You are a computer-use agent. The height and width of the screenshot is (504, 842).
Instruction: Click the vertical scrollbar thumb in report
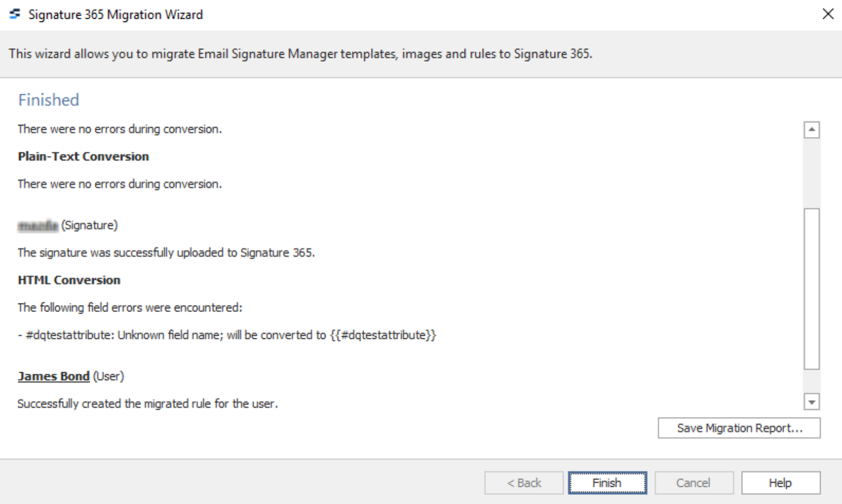[x=812, y=289]
